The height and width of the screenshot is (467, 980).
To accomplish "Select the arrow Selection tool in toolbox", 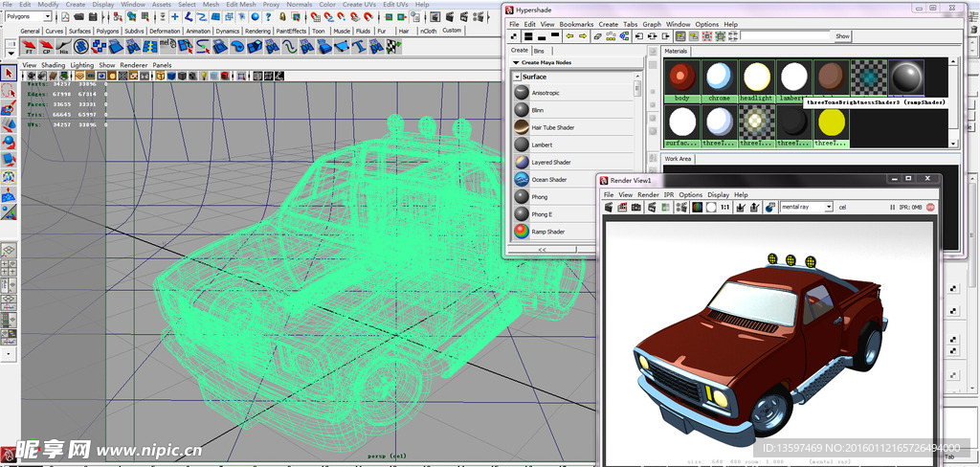I will pos(9,73).
